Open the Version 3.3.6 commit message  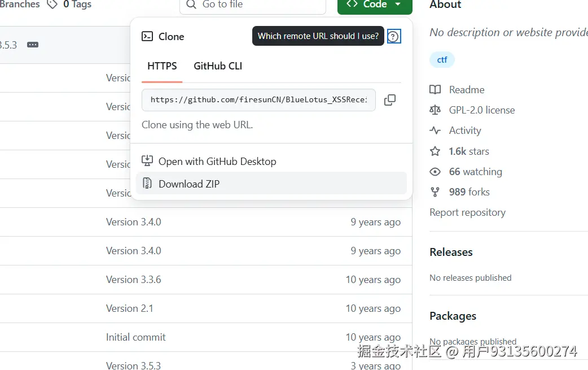(x=134, y=280)
